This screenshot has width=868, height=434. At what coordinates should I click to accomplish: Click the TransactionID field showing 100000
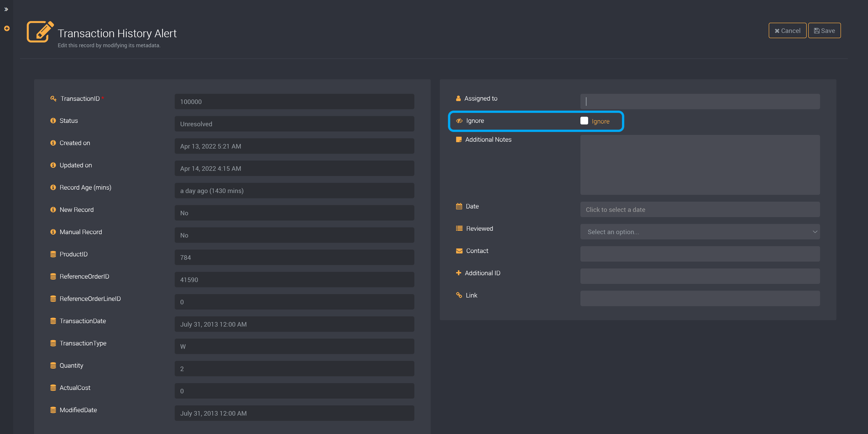(x=294, y=102)
